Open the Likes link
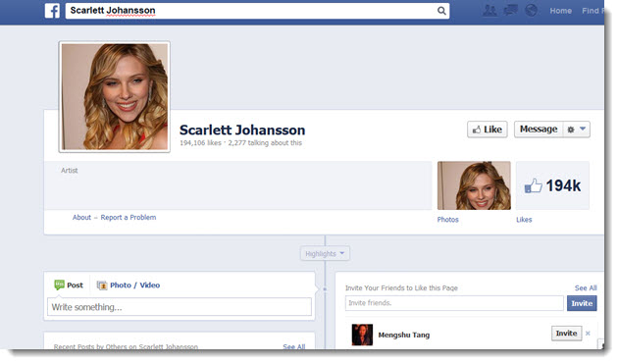 point(524,220)
